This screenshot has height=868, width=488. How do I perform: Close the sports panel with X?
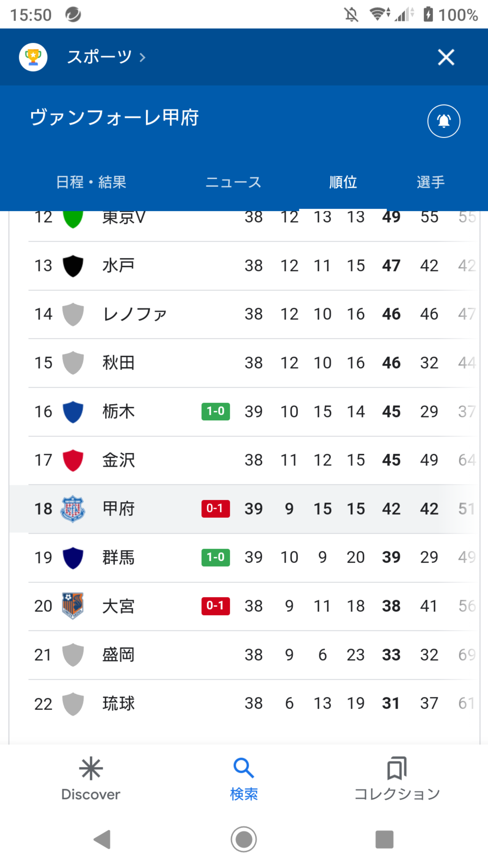tap(446, 57)
